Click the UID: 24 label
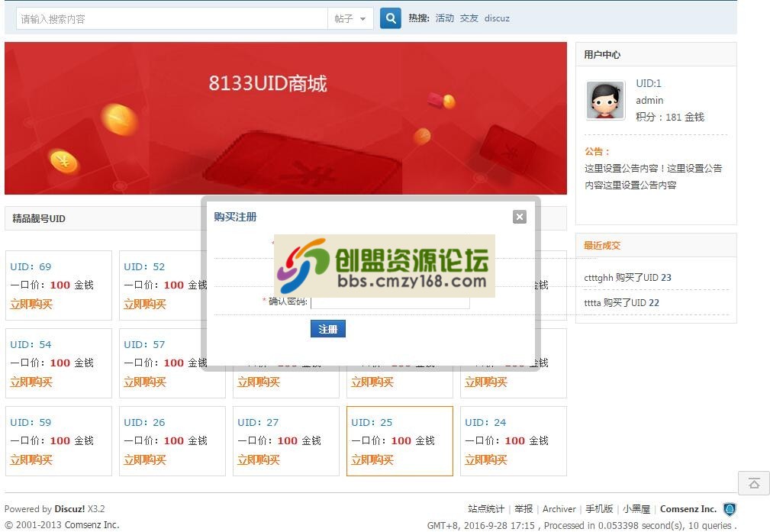This screenshot has width=770, height=532. coord(485,422)
